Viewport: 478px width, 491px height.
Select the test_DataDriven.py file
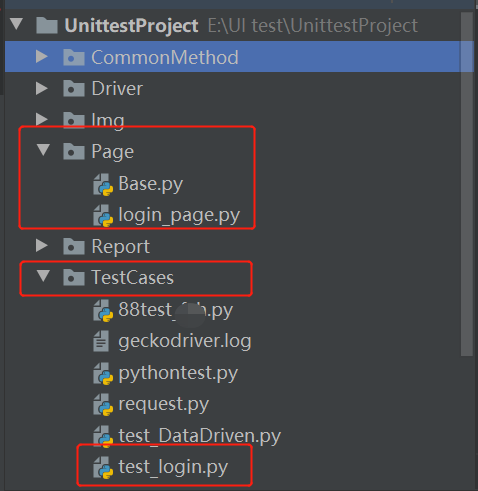click(200, 436)
